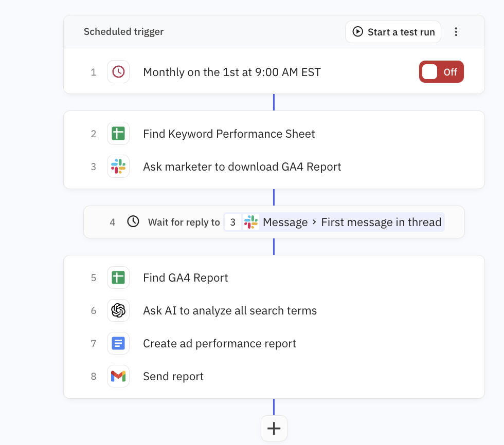
Task: Click the Google Sheets icon on step 2
Action: click(118, 134)
